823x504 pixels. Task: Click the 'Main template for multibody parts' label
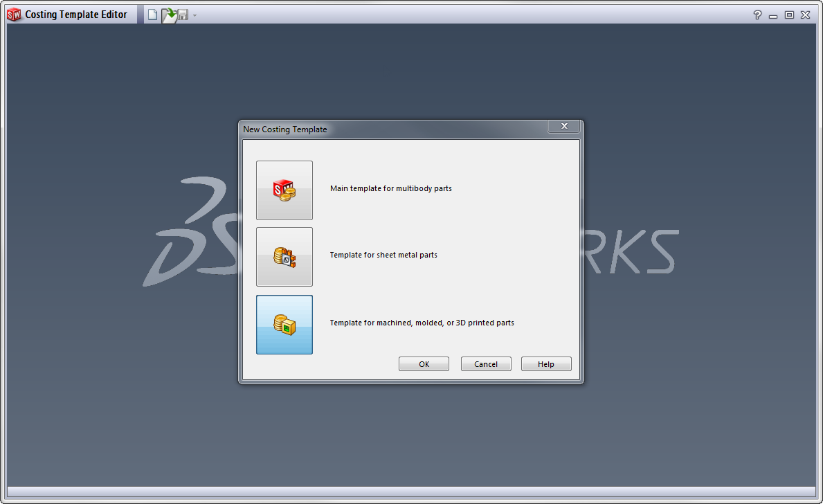pos(391,188)
